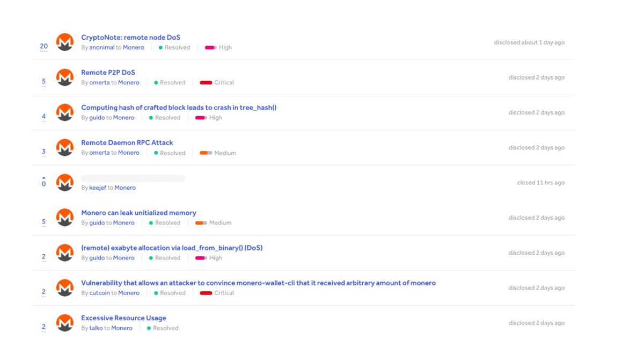Visit omerta's profile on Remote Daemon RPC Attack
The image size is (644, 345).
(x=99, y=153)
